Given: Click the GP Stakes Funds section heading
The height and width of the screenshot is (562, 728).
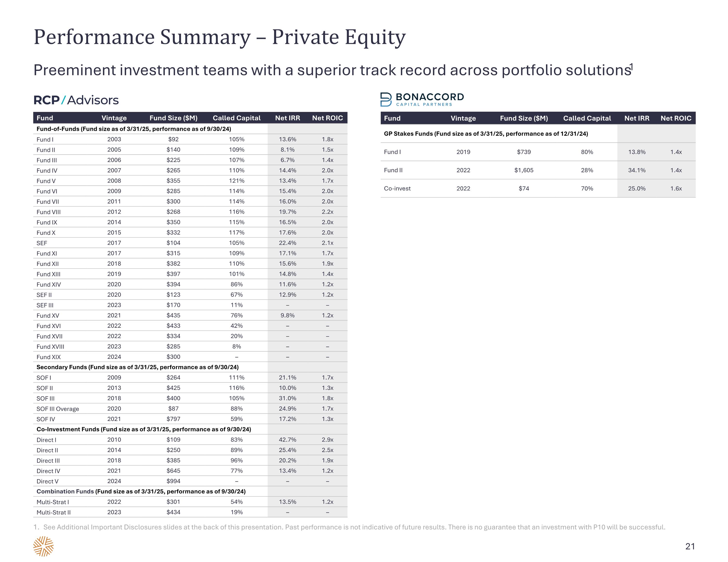Looking at the screenshot, I should pyautogui.click(x=486, y=134).
